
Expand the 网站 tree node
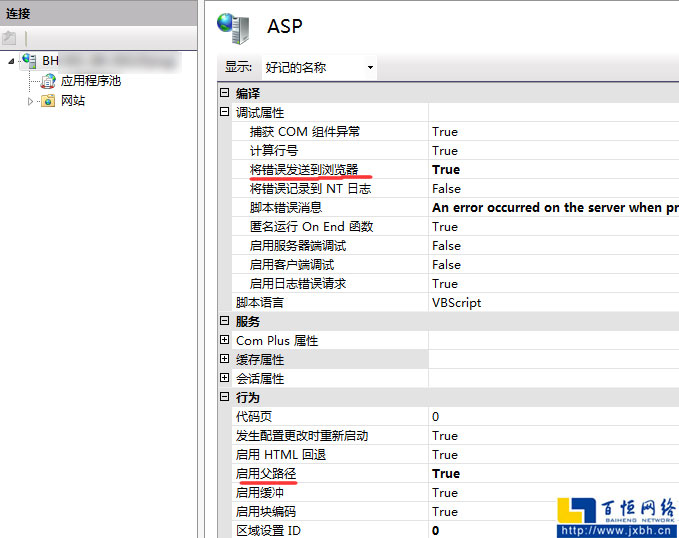click(30, 101)
